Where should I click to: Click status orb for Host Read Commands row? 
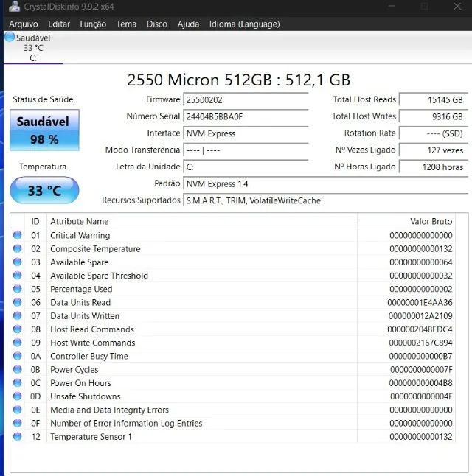(x=18, y=329)
